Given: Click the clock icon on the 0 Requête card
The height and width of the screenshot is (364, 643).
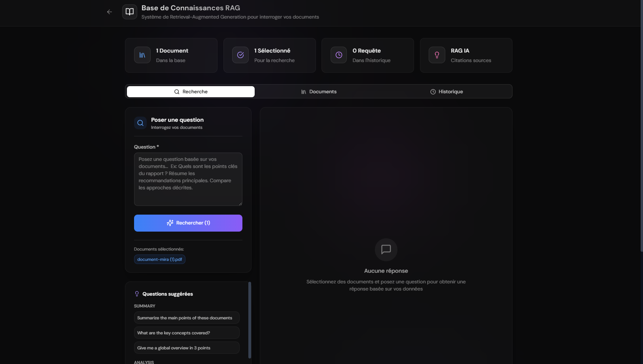Looking at the screenshot, I should [339, 55].
